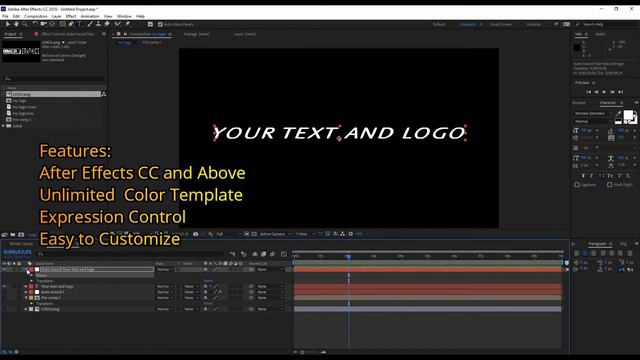Click the new composition icon in Project panel
Viewport: 640px width, 360px height.
coord(21,235)
